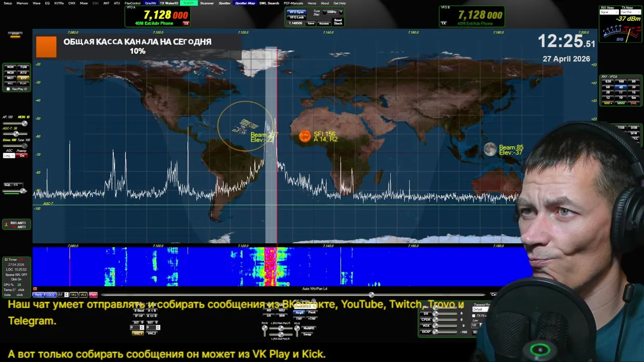Click the sun SFI marker on map
This screenshot has width=644, height=362.
coord(305,136)
